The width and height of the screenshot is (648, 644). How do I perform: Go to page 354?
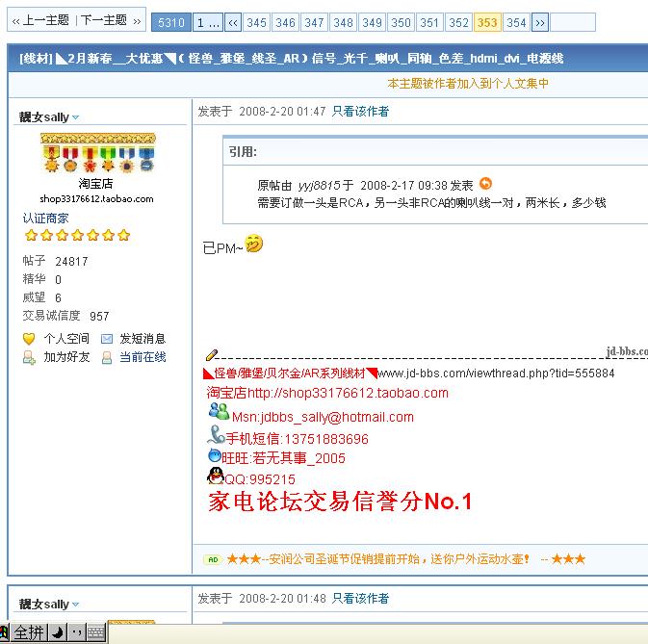point(516,22)
